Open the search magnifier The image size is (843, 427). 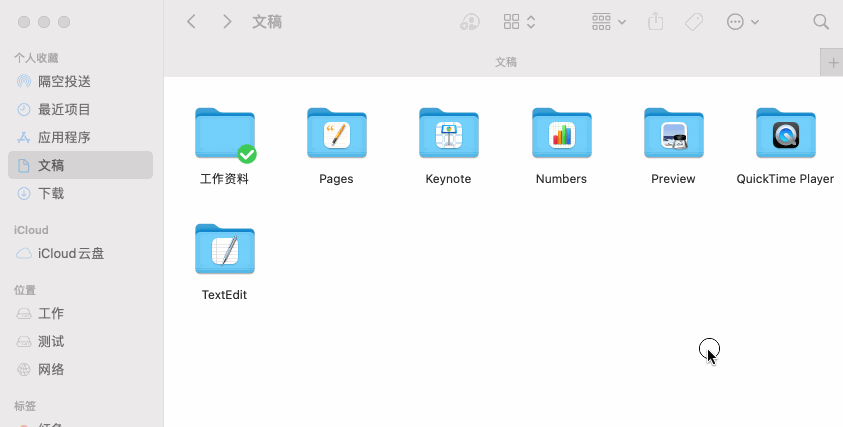coord(820,22)
